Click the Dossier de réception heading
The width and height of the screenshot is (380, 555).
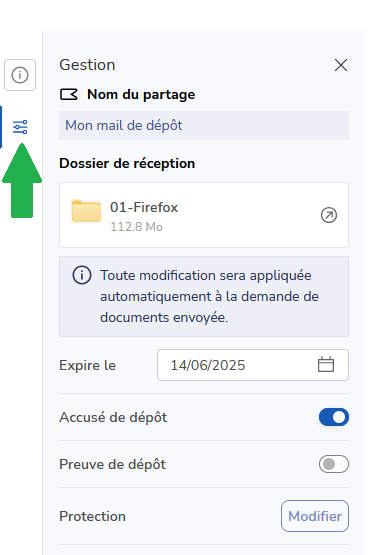point(127,164)
